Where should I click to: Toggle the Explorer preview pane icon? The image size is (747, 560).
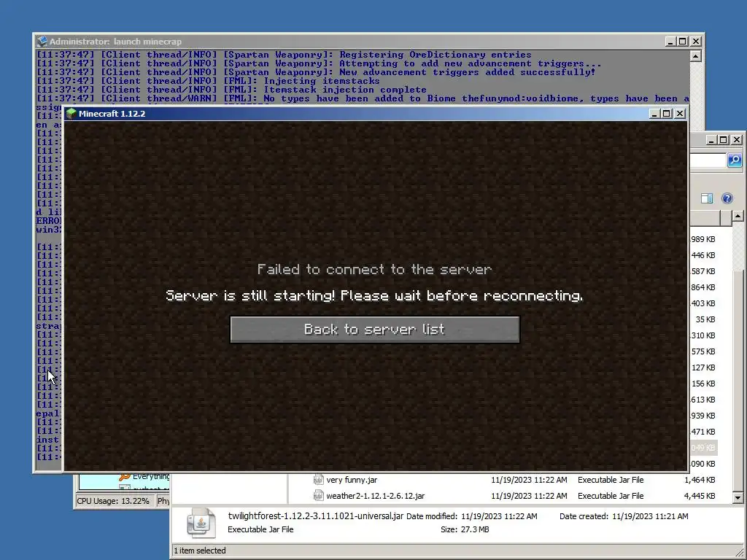(x=707, y=198)
